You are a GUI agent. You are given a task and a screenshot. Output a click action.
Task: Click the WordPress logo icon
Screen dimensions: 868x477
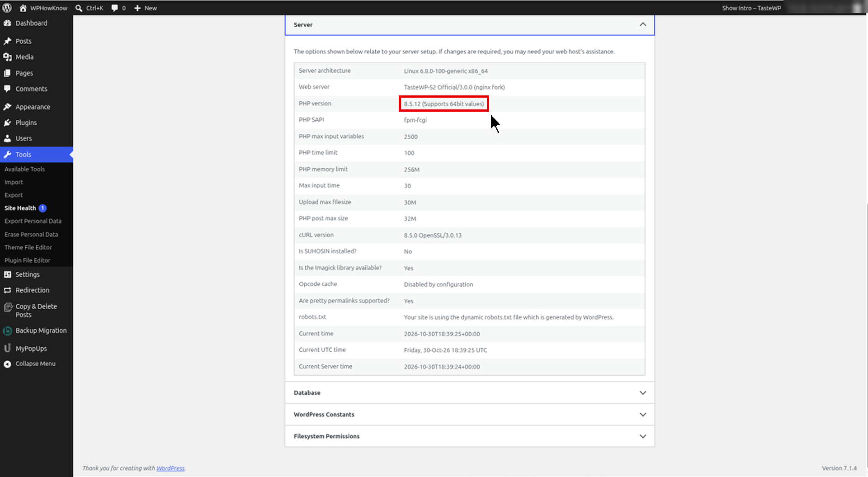click(7, 8)
